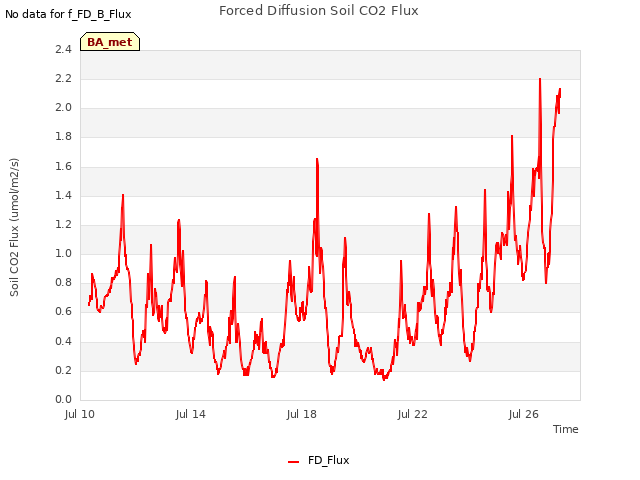Click the FD_Flux legend entry
Screen dimensions: 640x480
pyautogui.click(x=318, y=460)
